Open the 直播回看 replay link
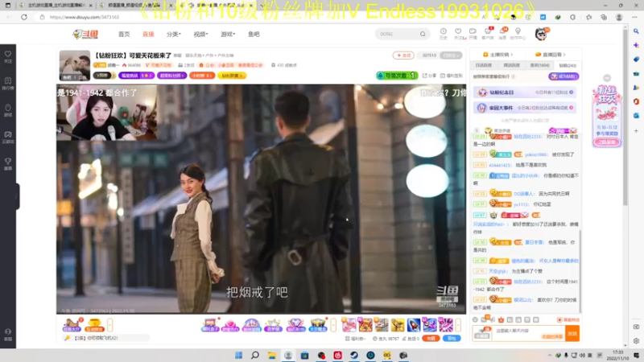The image size is (644, 362). coord(551,55)
